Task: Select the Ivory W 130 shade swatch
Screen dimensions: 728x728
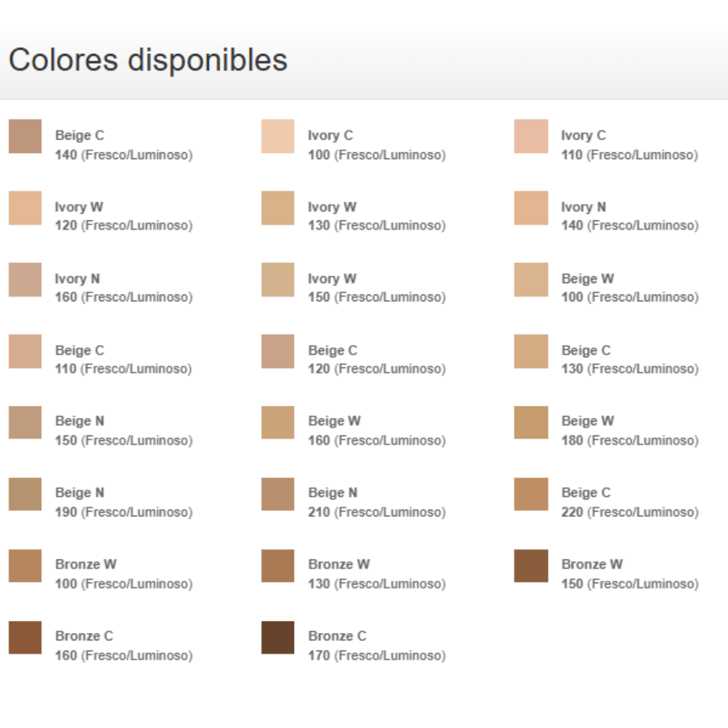Action: click(x=278, y=208)
